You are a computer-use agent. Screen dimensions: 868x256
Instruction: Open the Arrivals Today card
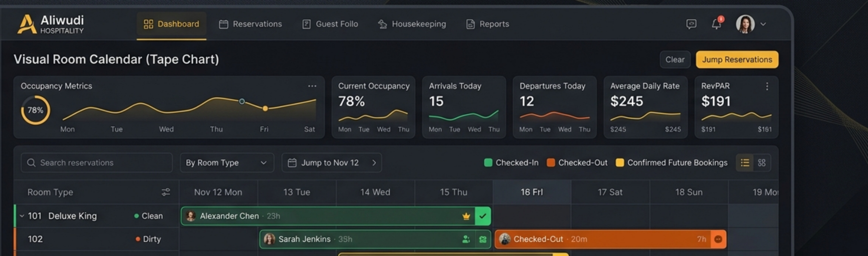click(464, 107)
